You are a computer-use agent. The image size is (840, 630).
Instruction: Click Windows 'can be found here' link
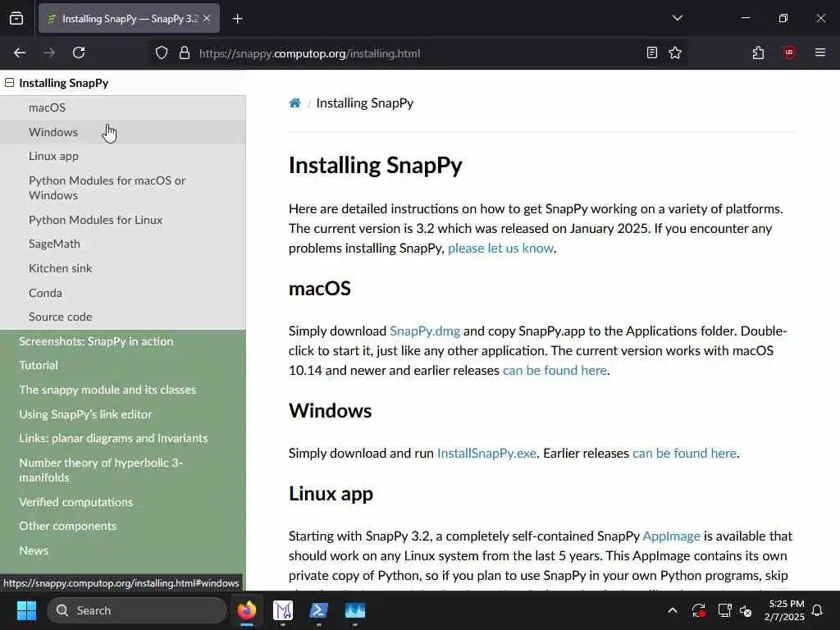[684, 454]
